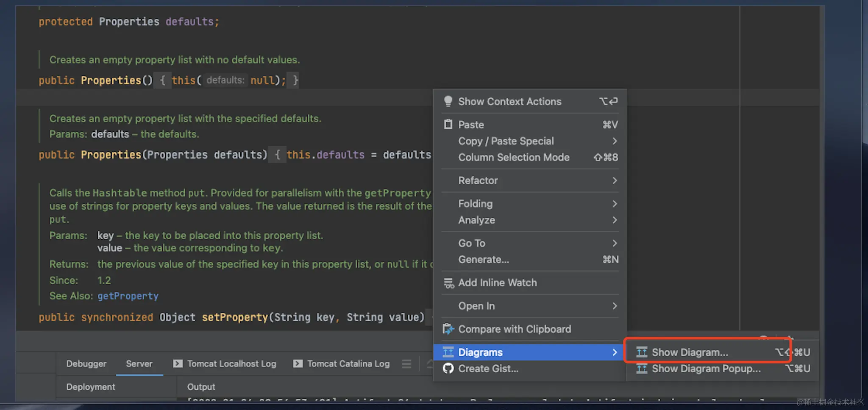Expand the Copy / Paste Special submenu
Screen dimensions: 868x410
point(615,141)
